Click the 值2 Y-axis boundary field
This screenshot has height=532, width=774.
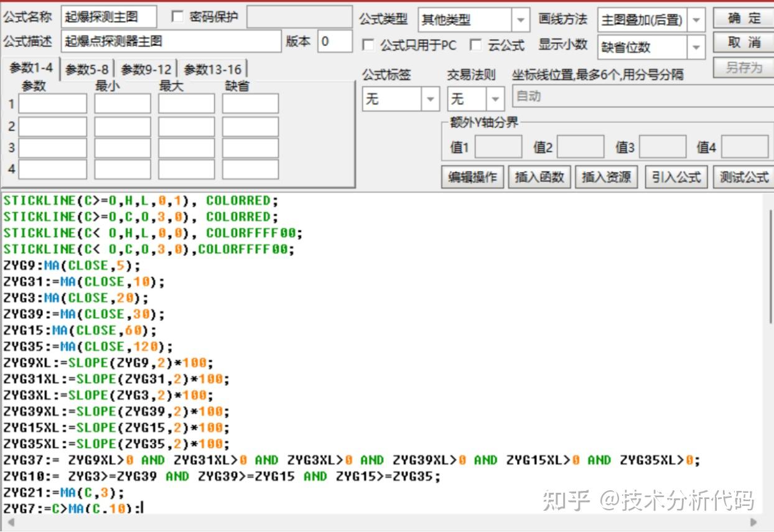click(580, 147)
